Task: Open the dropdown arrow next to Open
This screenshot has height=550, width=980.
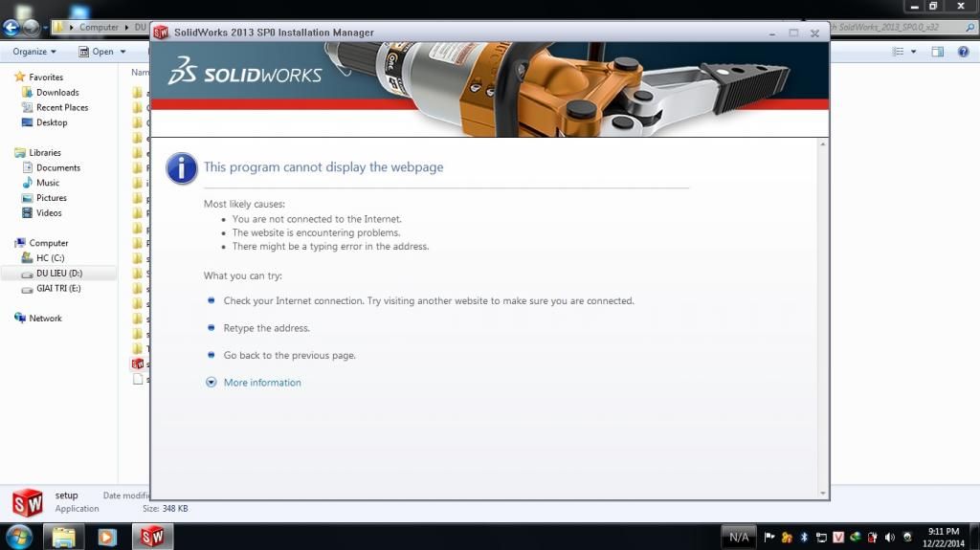Action: (123, 52)
